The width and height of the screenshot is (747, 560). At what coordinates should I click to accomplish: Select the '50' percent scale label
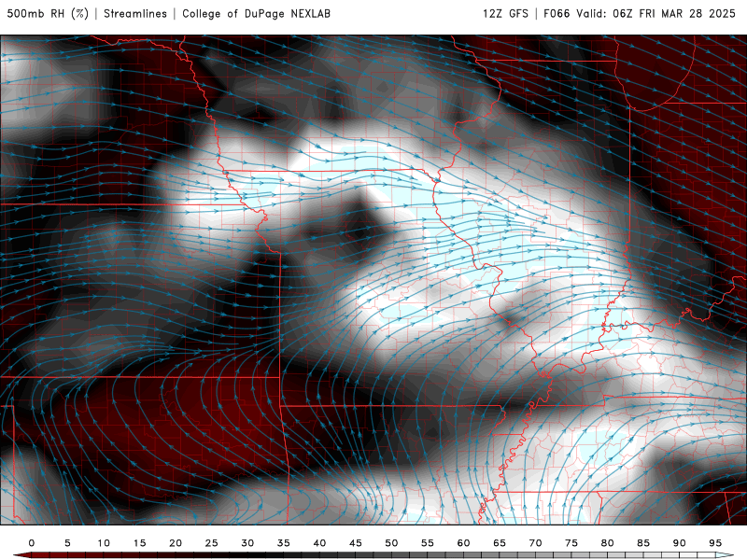point(391,543)
